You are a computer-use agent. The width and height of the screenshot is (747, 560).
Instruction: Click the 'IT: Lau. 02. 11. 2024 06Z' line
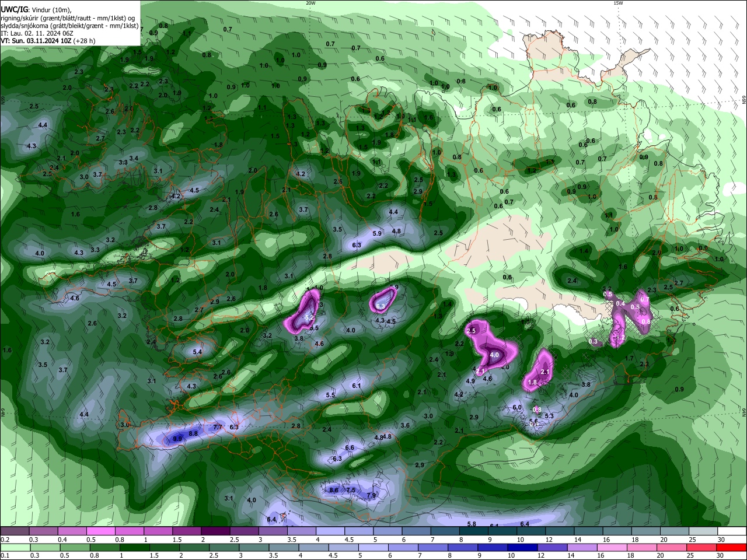(x=37, y=33)
